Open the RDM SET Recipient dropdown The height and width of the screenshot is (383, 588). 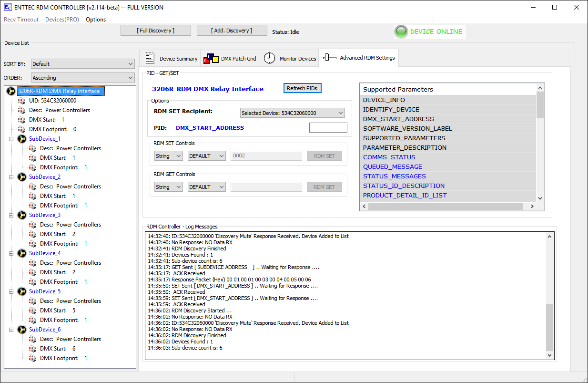coord(292,113)
